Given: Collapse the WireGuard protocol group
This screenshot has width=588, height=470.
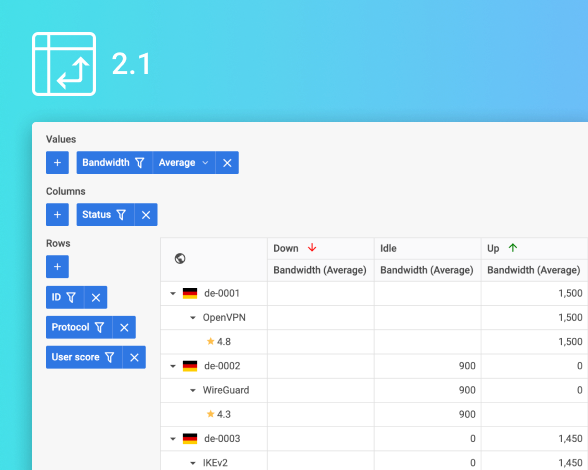Looking at the screenshot, I should (193, 390).
